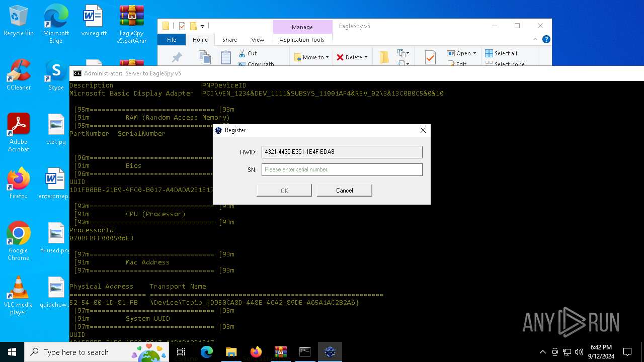The height and width of the screenshot is (362, 644).
Task: Open Adobe Acrobat shortcut
Action: [x=19, y=133]
